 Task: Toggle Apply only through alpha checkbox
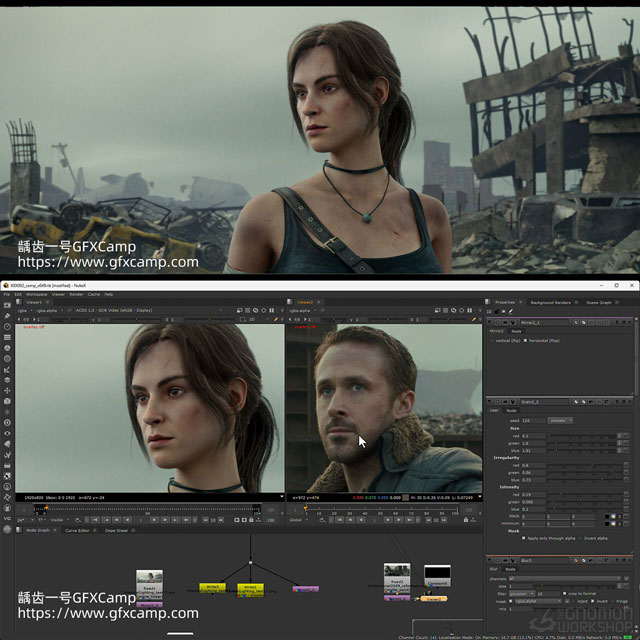[525, 538]
